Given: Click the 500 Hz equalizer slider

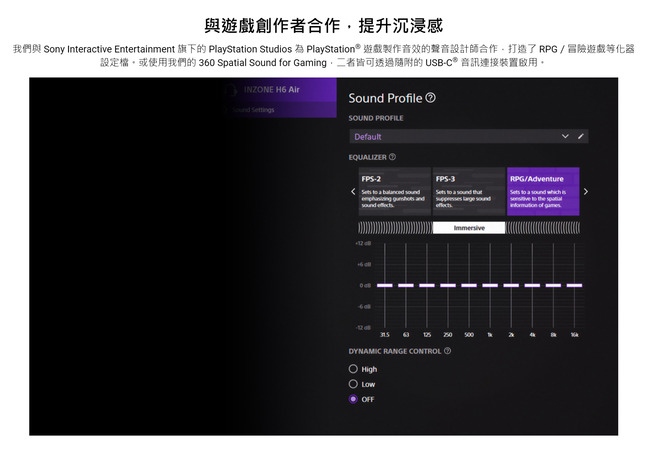Looking at the screenshot, I should click(469, 285).
